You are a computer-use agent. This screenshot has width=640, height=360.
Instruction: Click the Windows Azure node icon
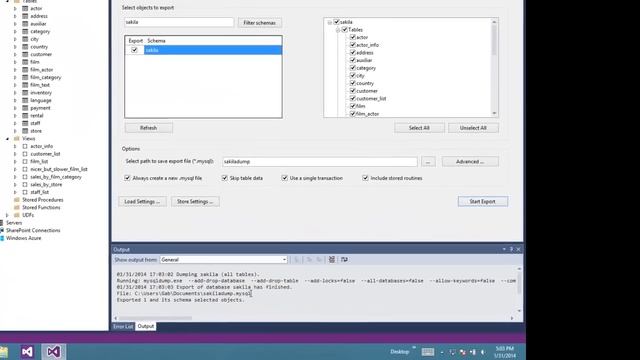tap(2, 238)
